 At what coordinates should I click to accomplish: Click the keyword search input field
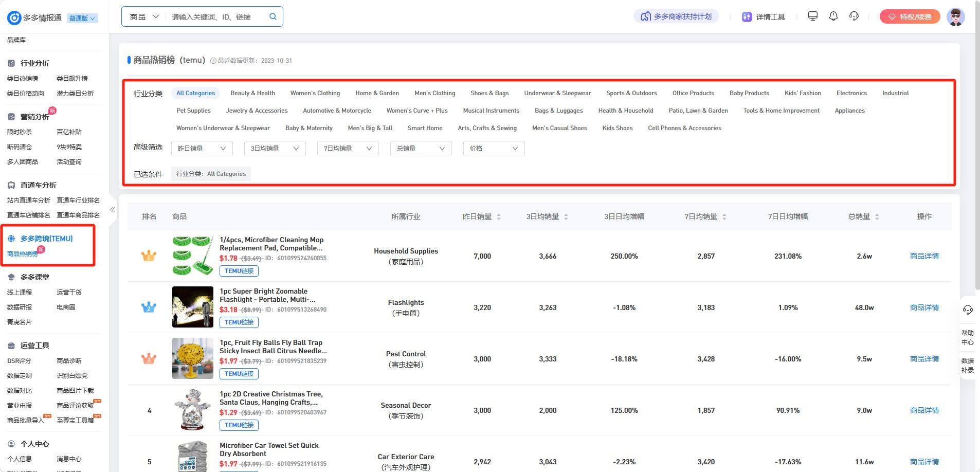click(x=217, y=17)
